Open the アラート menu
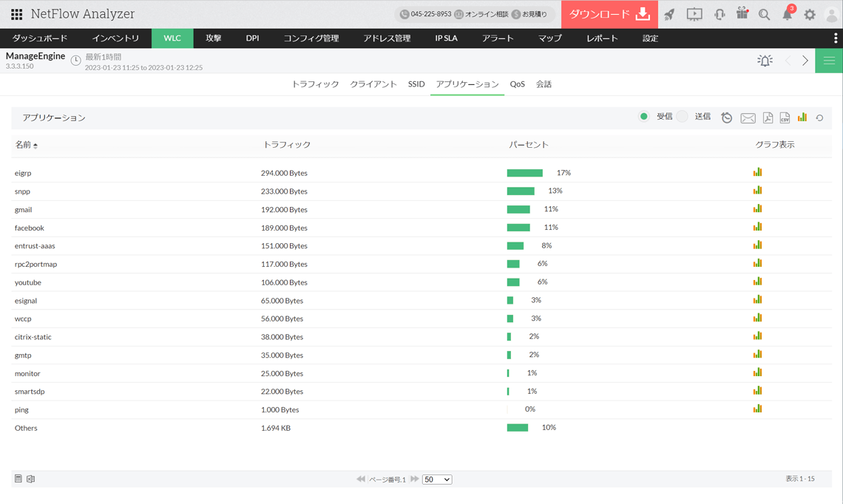Screen dimensions: 843x504 (x=498, y=38)
